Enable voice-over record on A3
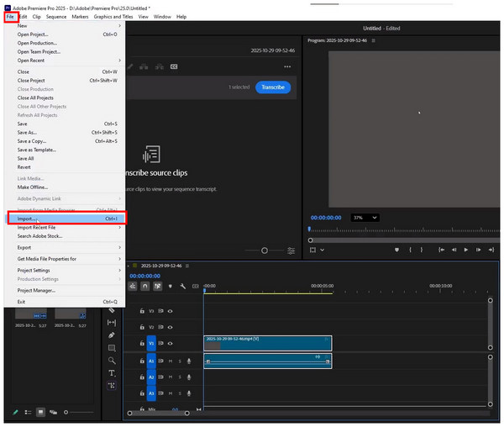The width and height of the screenshot is (504, 427). point(189,393)
